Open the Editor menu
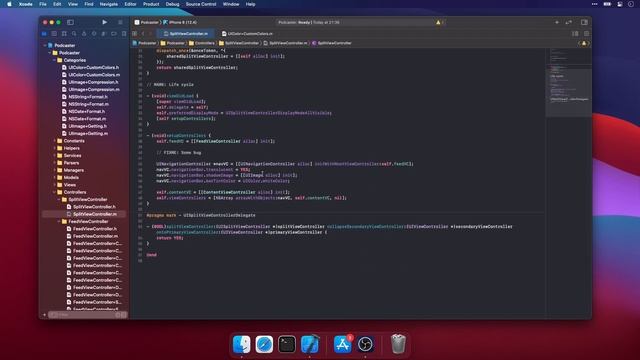The width and height of the screenshot is (640, 360). coord(130,4)
